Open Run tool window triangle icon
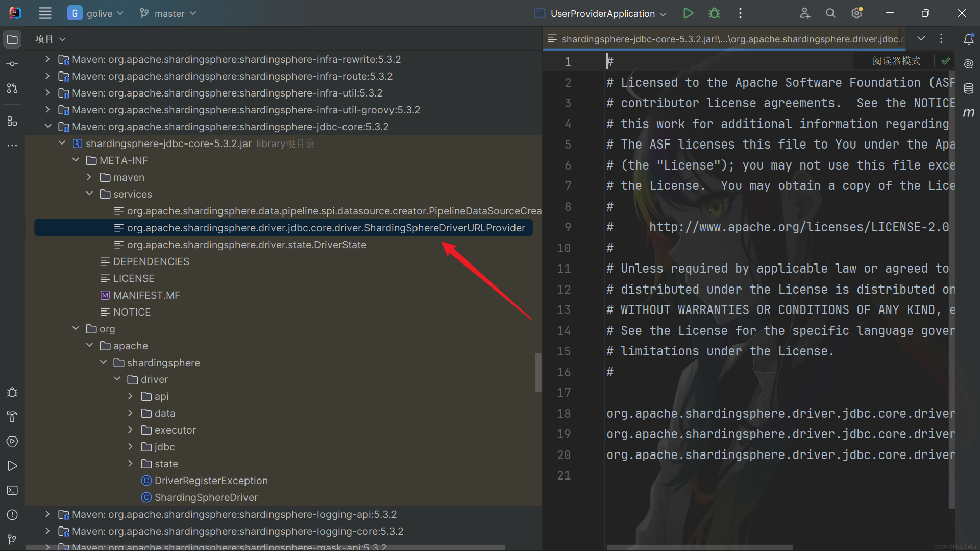The width and height of the screenshot is (980, 551). [12, 466]
